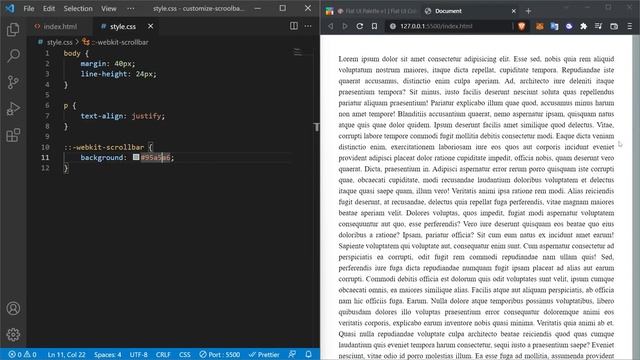Click Ln 11, Col 22 in status bar
640x360 pixels.
pyautogui.click(x=67, y=354)
